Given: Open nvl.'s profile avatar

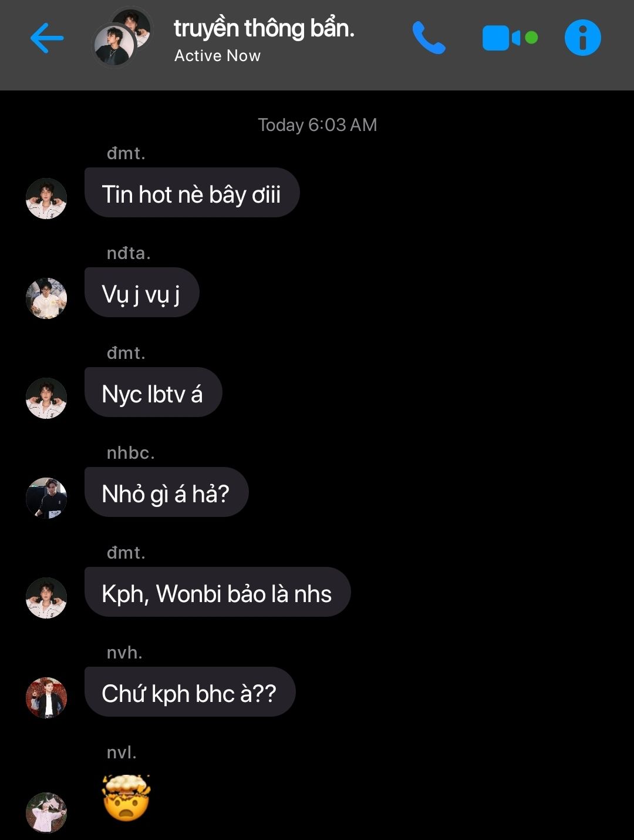Looking at the screenshot, I should (46, 812).
